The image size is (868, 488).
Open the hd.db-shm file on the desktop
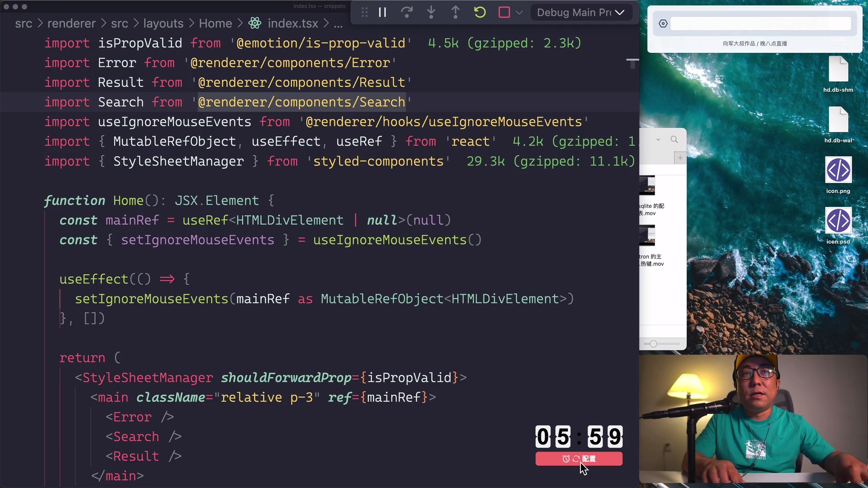(x=839, y=70)
